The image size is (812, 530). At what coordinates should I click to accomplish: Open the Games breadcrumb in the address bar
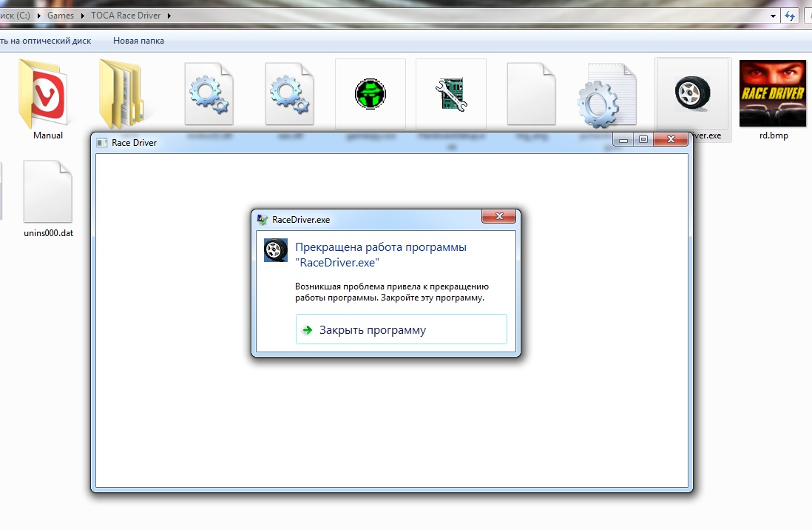[61, 16]
